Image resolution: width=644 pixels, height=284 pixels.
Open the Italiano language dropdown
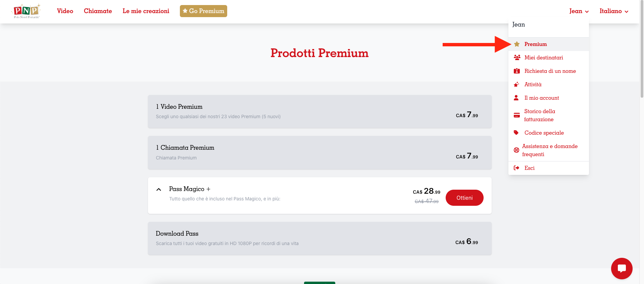pos(614,11)
